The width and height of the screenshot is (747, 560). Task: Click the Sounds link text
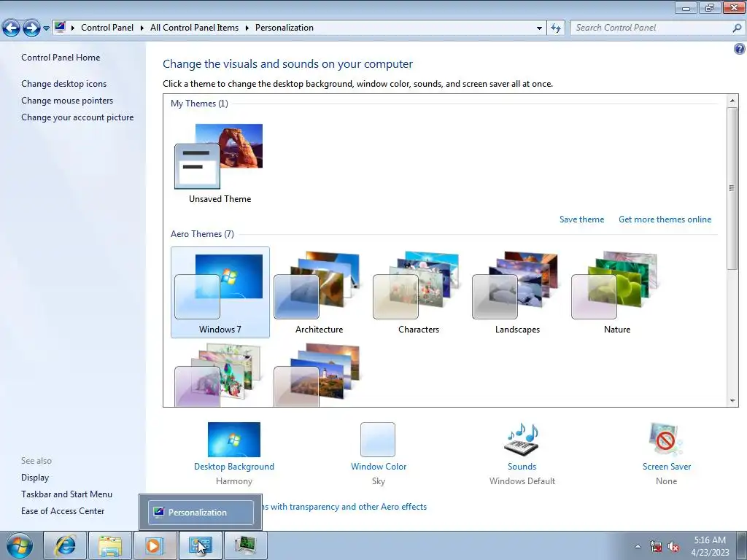pos(522,467)
